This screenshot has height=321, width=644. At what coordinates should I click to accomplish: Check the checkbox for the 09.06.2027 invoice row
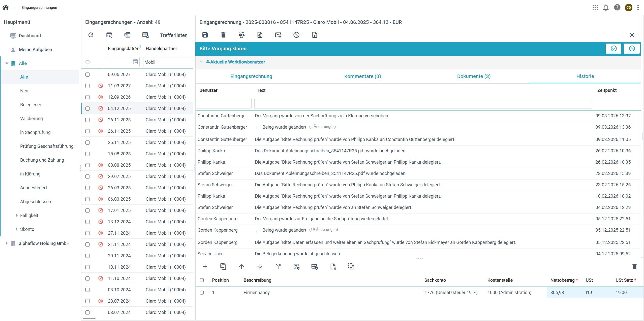[87, 75]
